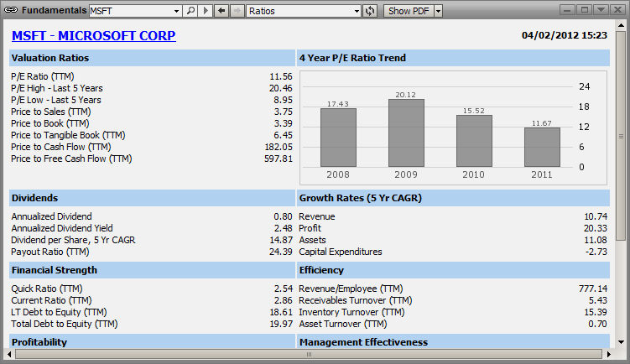Click the Inventory Turnover (TTM) label
The image size is (630, 364).
[x=351, y=312]
